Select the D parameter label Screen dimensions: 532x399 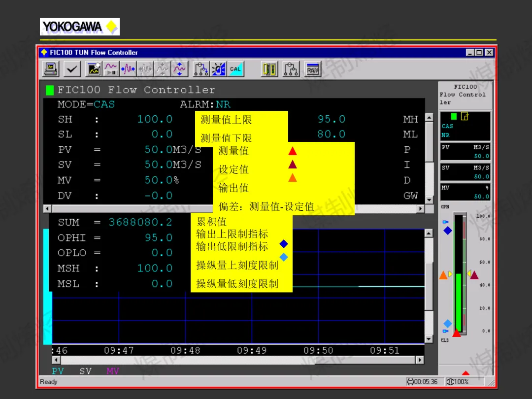[407, 180]
